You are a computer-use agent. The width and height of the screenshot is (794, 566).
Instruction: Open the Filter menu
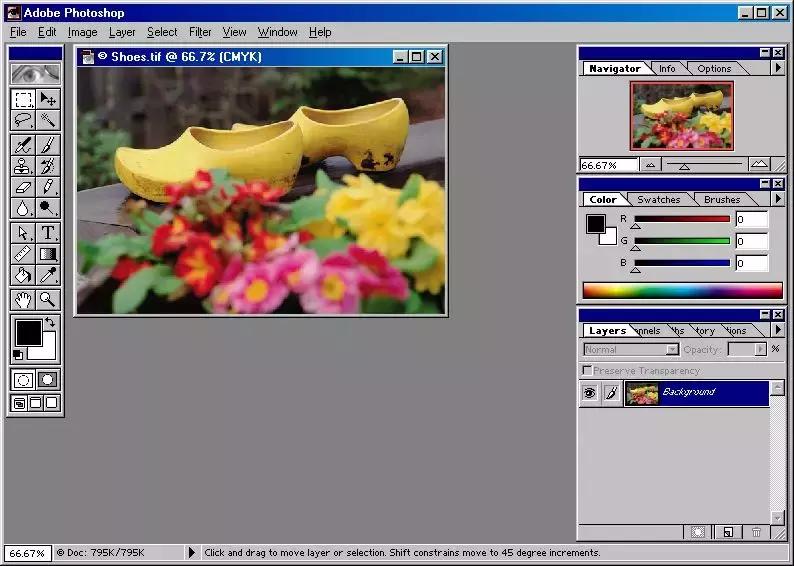[x=200, y=32]
